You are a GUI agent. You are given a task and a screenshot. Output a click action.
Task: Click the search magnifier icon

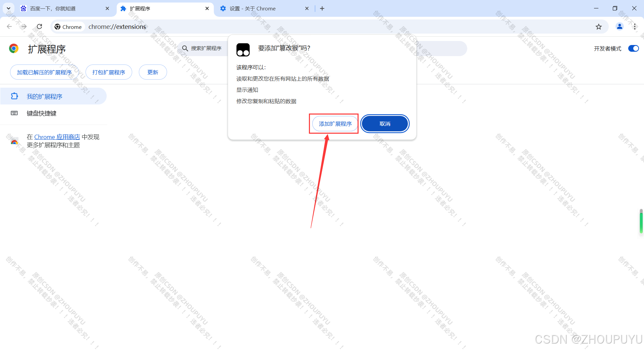[x=185, y=48]
